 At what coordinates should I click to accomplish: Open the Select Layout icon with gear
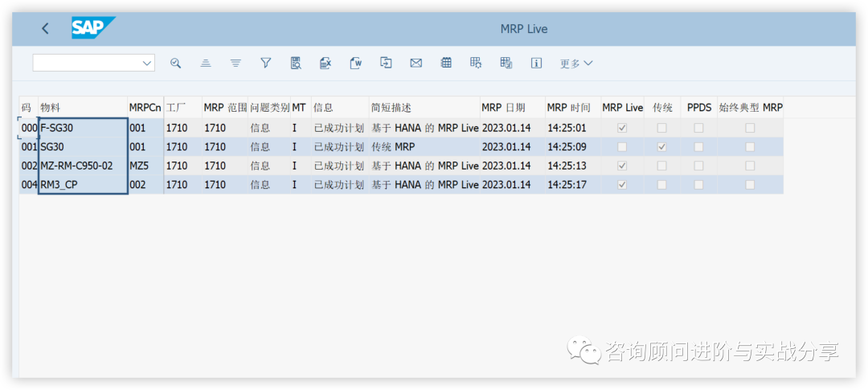[476, 64]
